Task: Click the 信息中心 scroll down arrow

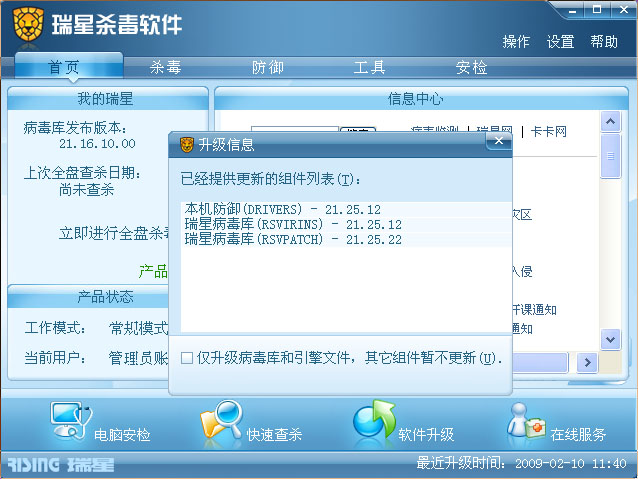Action: [x=610, y=339]
